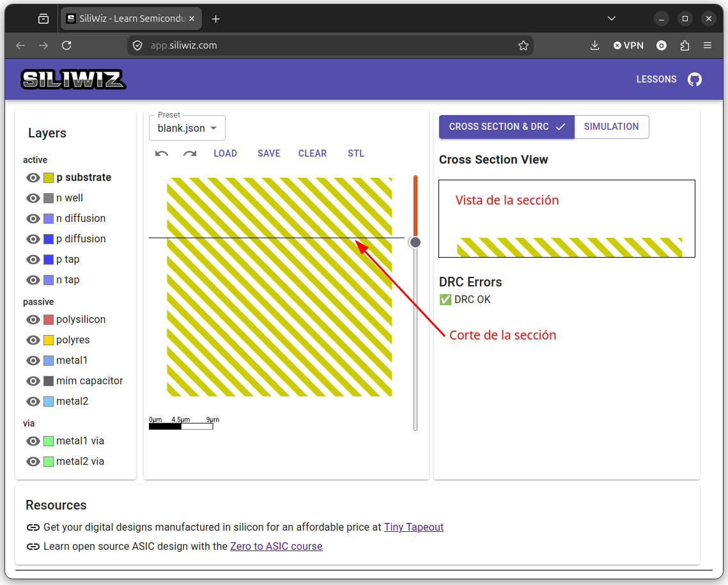Image resolution: width=728 pixels, height=585 pixels.
Task: Click the cross section slider handle
Action: coord(415,242)
